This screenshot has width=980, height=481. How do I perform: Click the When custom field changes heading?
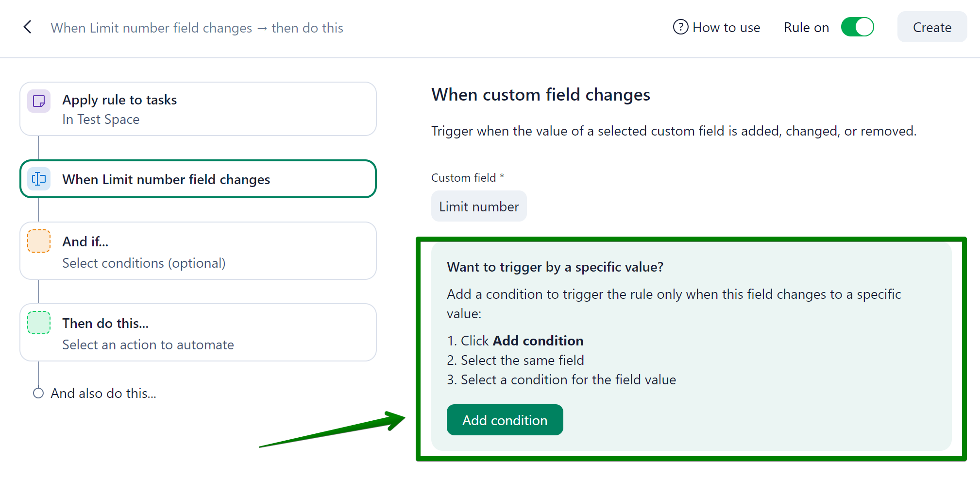pos(541,95)
